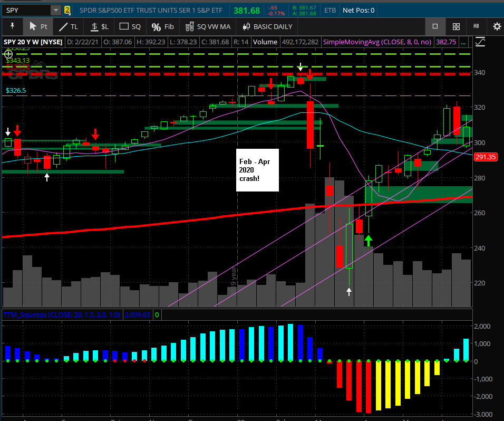The width and height of the screenshot is (504, 421).
Task: Switch to single chart layout view
Action: 435,26
